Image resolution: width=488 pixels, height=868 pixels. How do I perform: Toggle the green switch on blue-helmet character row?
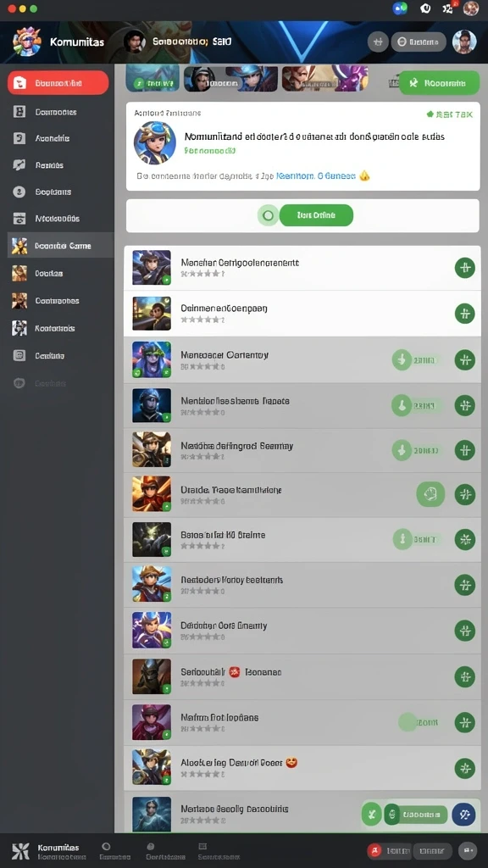(x=415, y=405)
